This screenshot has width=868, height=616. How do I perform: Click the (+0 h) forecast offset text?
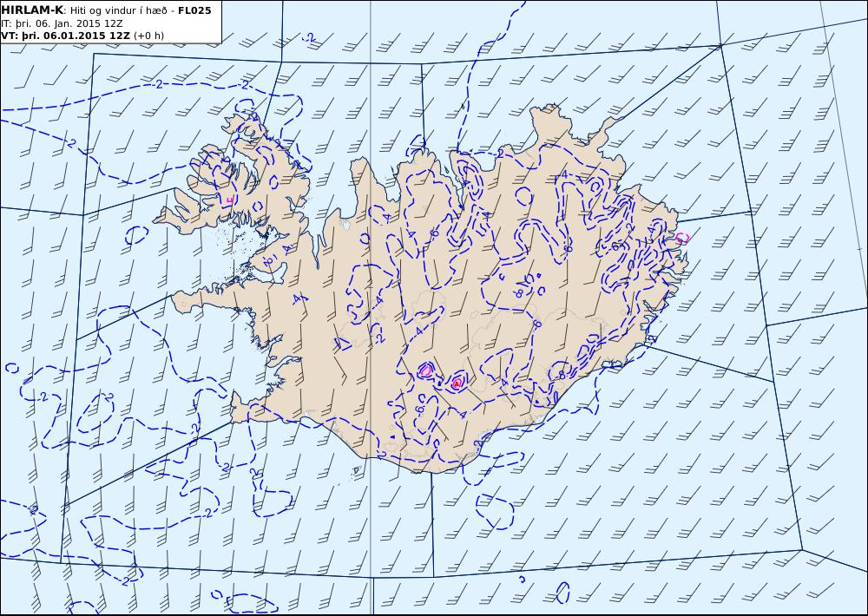click(x=149, y=36)
